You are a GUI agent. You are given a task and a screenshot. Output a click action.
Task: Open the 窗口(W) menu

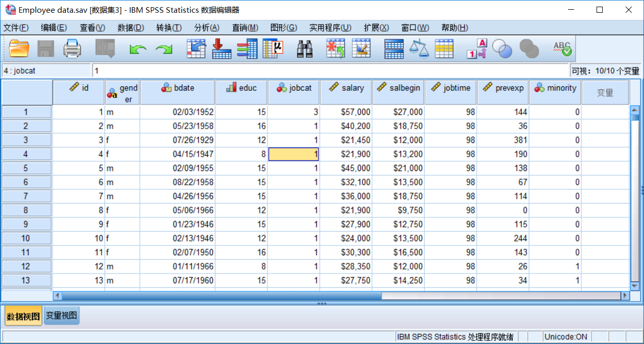(415, 28)
